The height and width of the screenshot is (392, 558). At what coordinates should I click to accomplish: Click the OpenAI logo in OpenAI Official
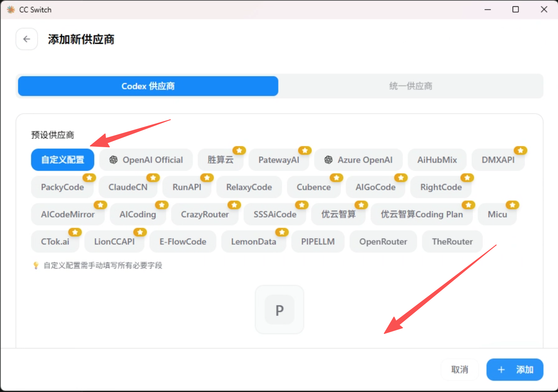(x=113, y=160)
